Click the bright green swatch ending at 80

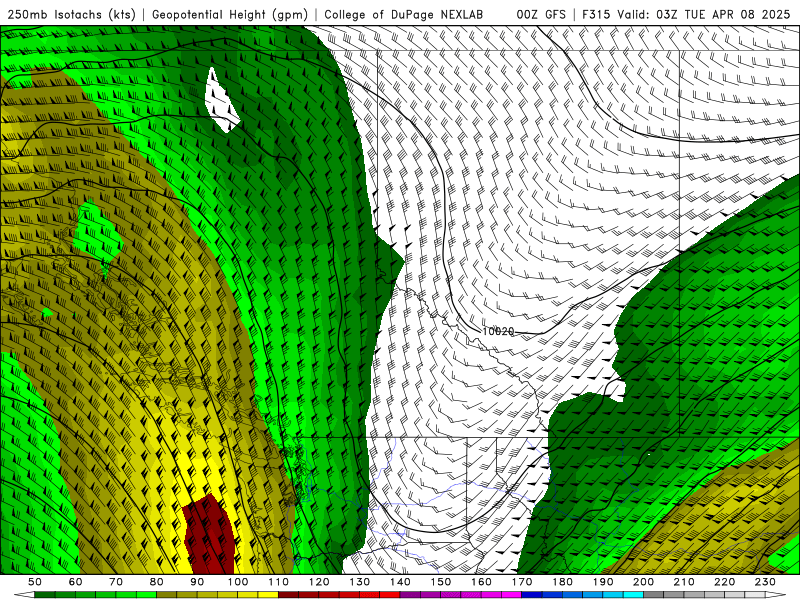(x=146, y=595)
